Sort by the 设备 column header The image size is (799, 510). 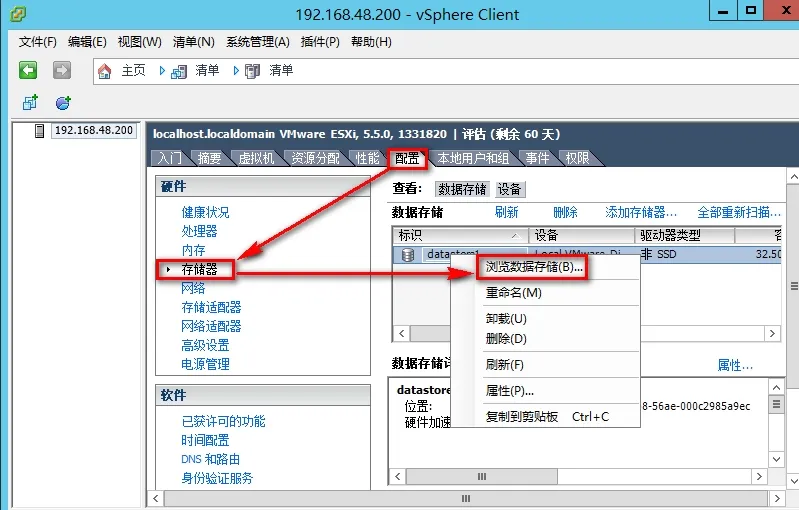coord(582,235)
